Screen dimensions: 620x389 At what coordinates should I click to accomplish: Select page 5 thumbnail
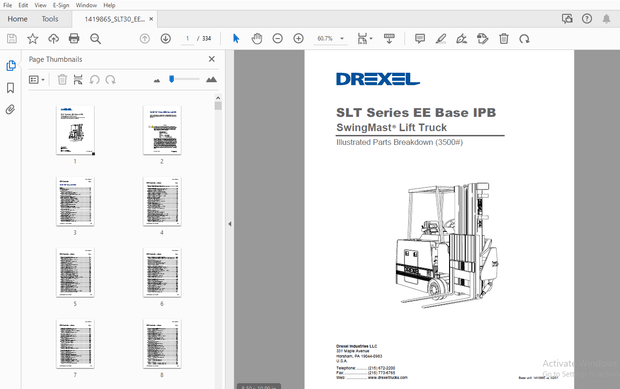pyautogui.click(x=75, y=273)
